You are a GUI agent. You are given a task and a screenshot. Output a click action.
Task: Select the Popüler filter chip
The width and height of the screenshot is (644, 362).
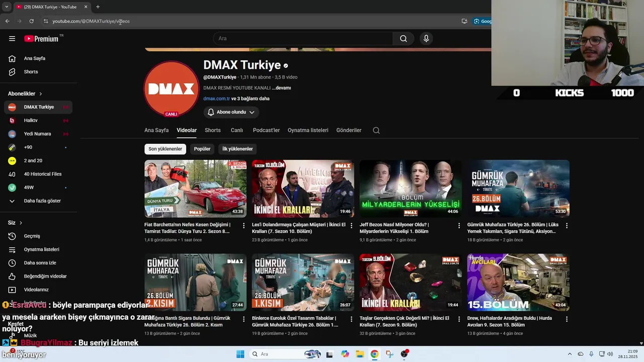click(202, 149)
